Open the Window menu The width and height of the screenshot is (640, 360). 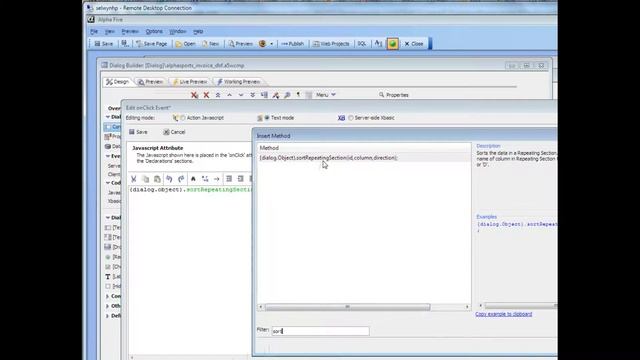click(178, 31)
